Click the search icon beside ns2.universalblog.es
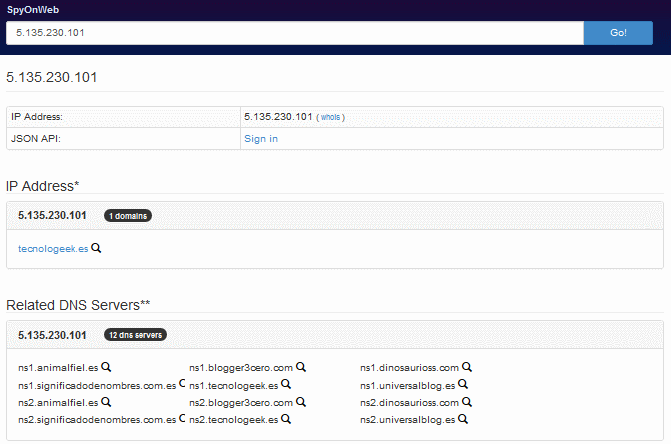The width and height of the screenshot is (671, 444). [463, 419]
